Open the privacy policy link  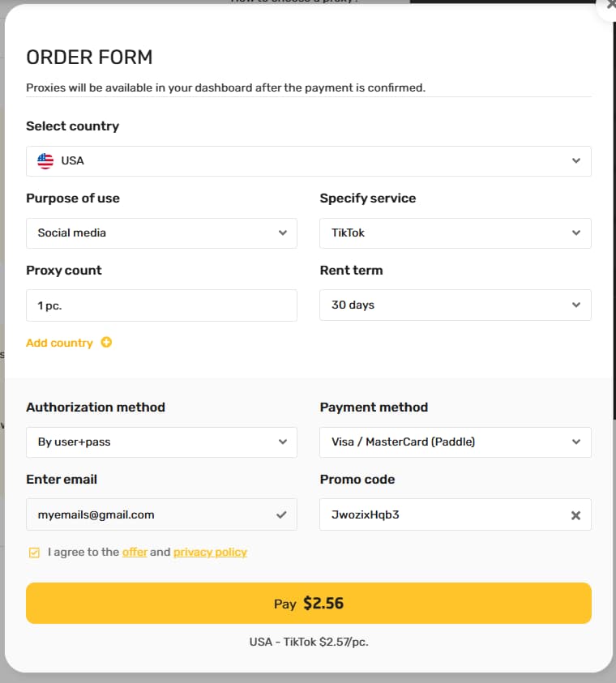(210, 553)
